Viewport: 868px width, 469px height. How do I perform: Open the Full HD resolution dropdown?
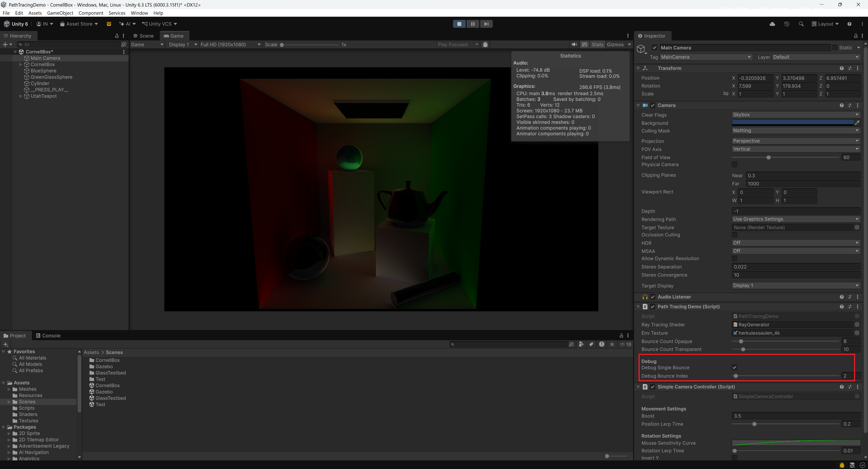(x=231, y=45)
